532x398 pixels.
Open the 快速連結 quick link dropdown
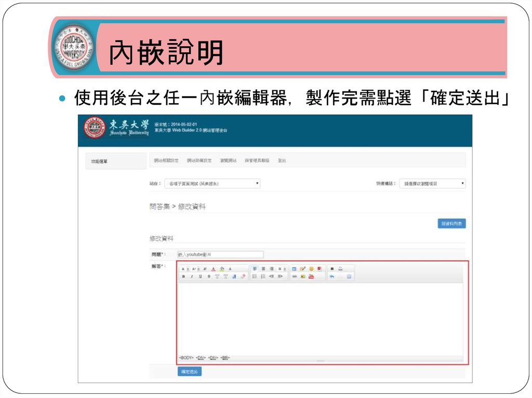point(432,184)
